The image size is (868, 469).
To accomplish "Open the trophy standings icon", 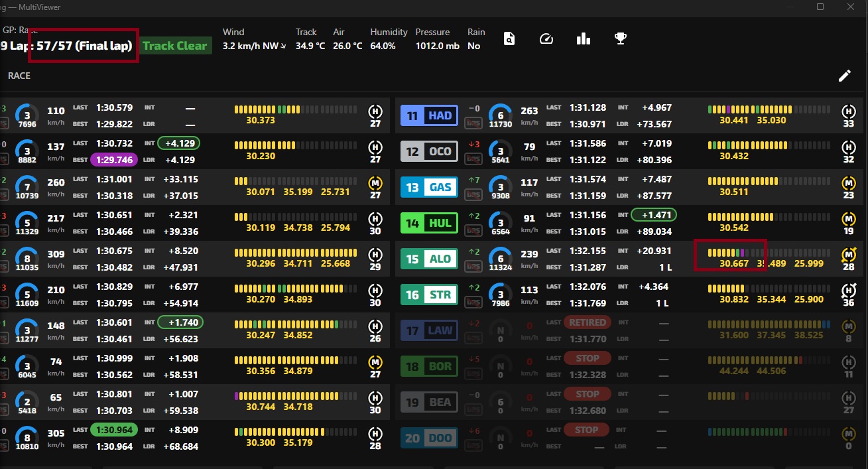I will (x=621, y=38).
